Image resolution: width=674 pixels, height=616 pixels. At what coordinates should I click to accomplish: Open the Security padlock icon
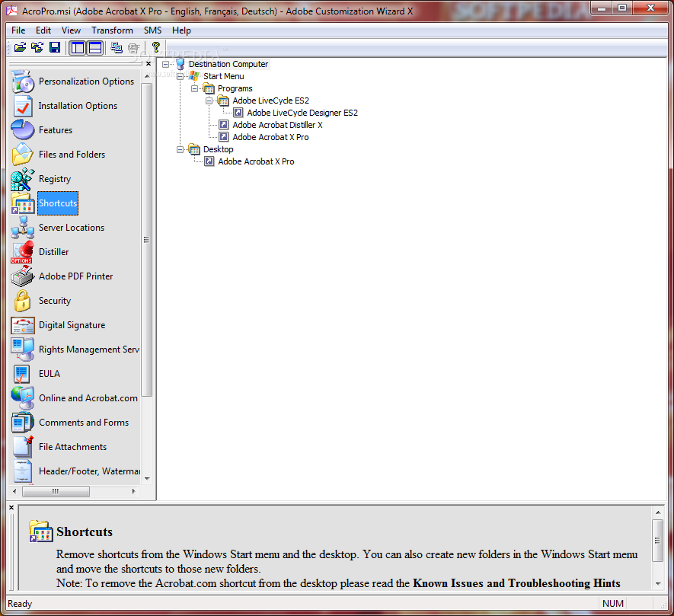tap(22, 301)
